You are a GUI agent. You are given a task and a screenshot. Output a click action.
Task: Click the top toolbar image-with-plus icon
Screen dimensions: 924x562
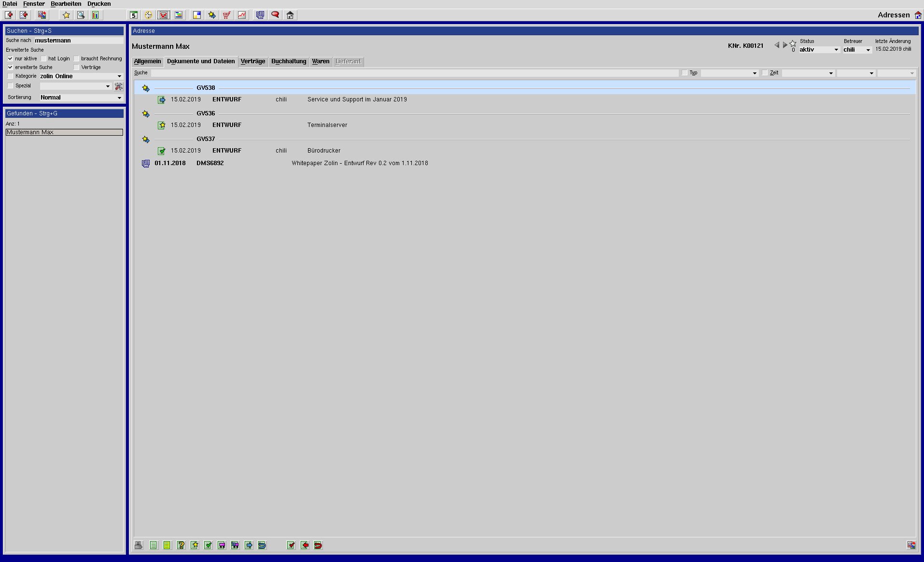coord(42,15)
